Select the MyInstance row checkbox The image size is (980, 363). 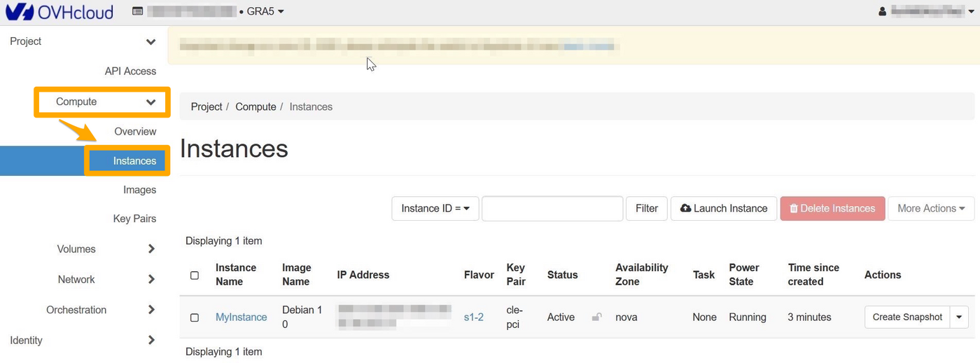[x=195, y=317]
